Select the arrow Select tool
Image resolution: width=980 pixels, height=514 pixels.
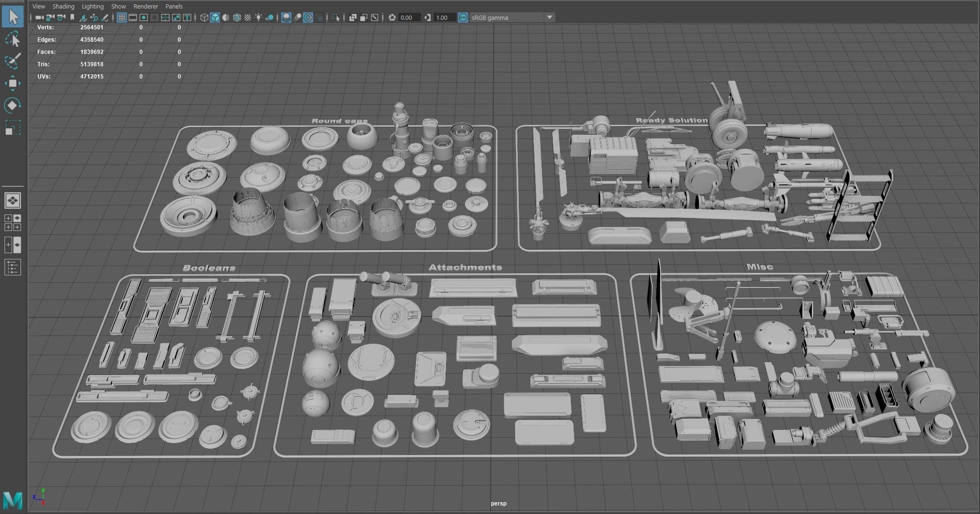click(x=13, y=17)
